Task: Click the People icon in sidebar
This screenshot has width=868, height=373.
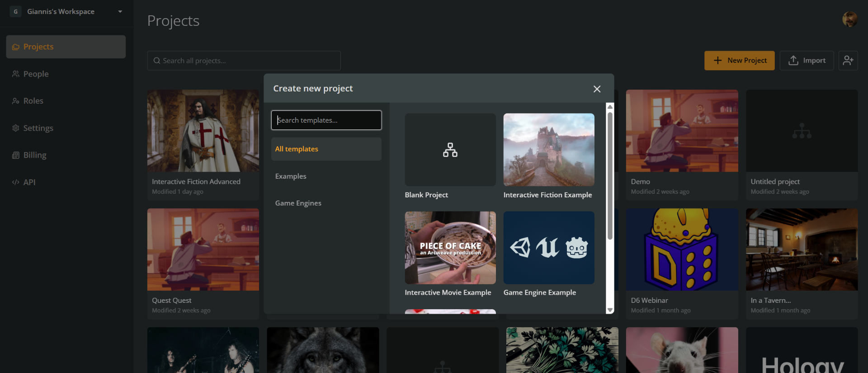Action: click(16, 74)
